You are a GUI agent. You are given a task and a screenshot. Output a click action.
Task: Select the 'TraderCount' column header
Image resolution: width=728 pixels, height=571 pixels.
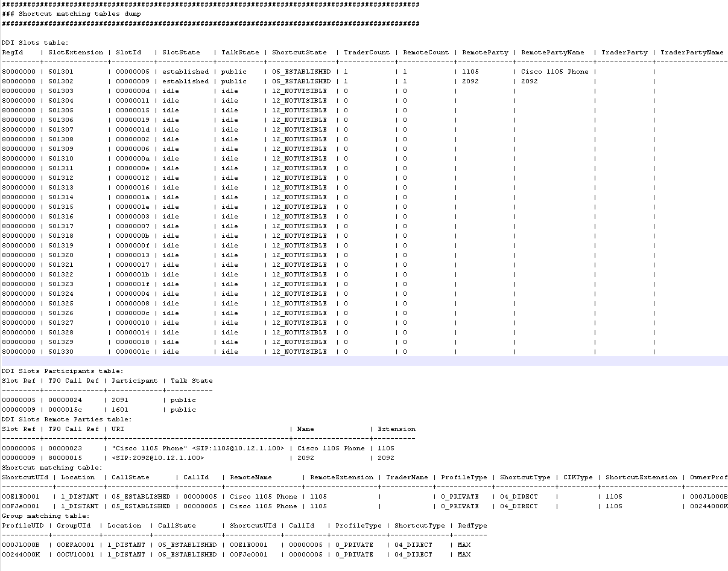pyautogui.click(x=367, y=53)
